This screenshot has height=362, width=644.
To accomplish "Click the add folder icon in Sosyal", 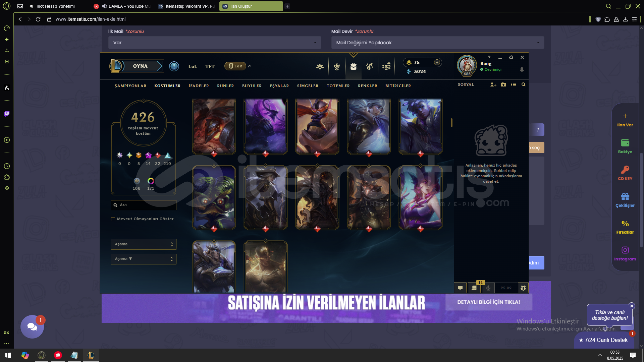I will coord(503,85).
